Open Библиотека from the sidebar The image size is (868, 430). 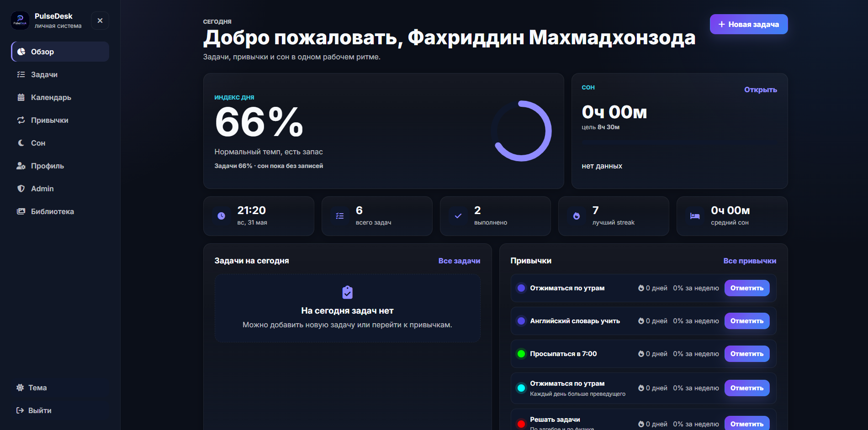[x=60, y=211]
